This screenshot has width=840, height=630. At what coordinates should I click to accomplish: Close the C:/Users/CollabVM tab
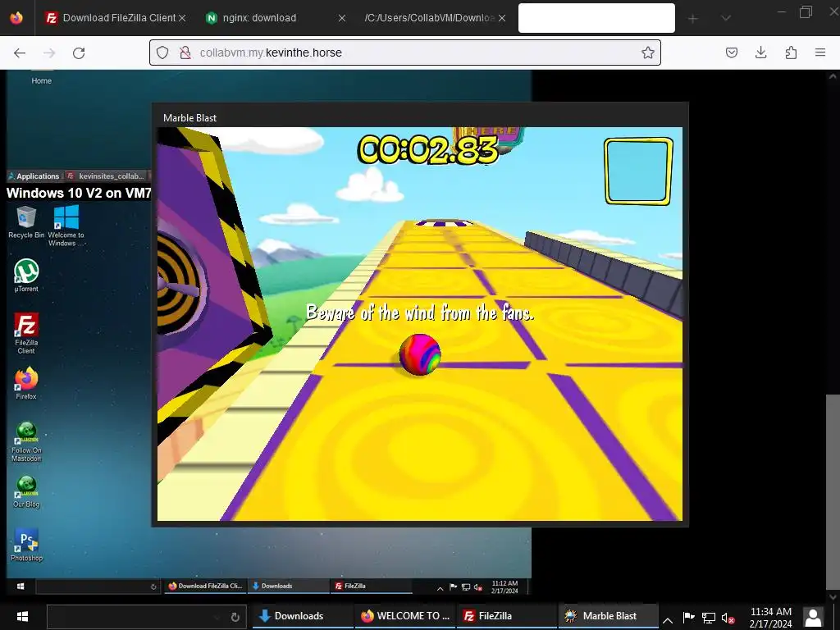[x=502, y=18]
